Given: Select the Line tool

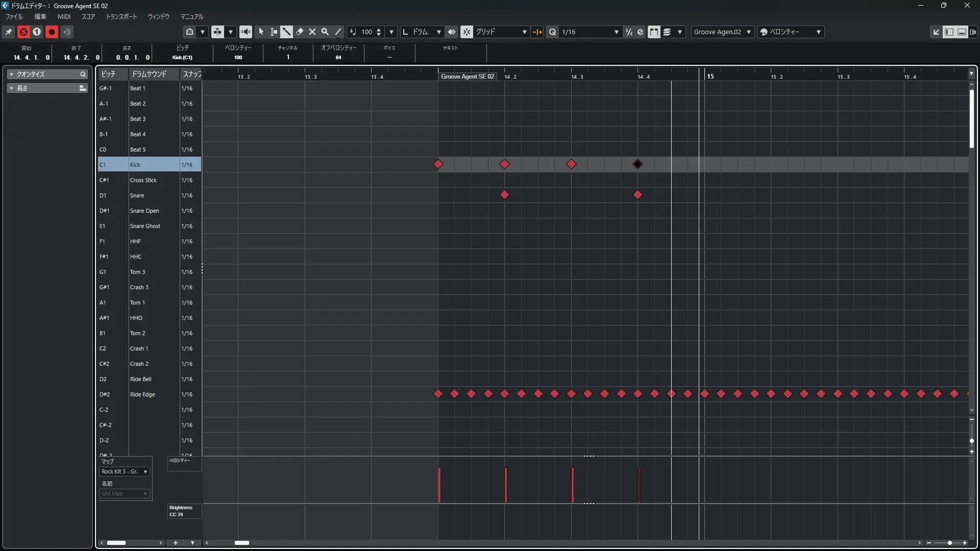Looking at the screenshot, I should 338,32.
